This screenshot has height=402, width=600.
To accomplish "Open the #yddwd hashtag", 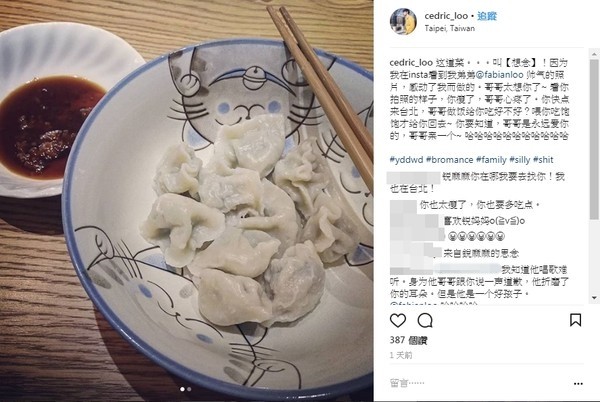I will pos(406,160).
